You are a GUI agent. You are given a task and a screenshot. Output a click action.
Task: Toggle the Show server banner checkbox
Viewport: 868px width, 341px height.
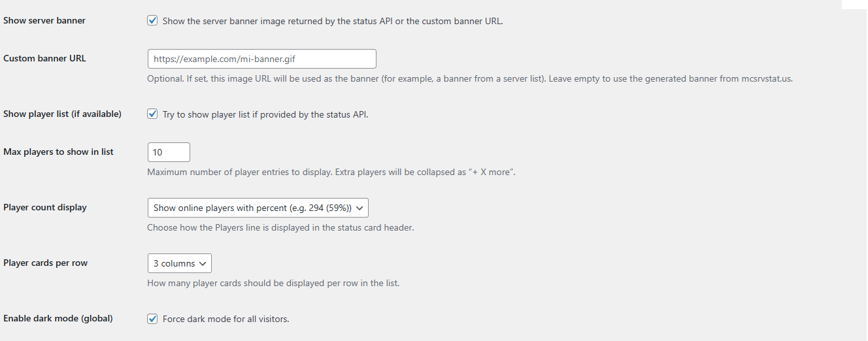152,20
